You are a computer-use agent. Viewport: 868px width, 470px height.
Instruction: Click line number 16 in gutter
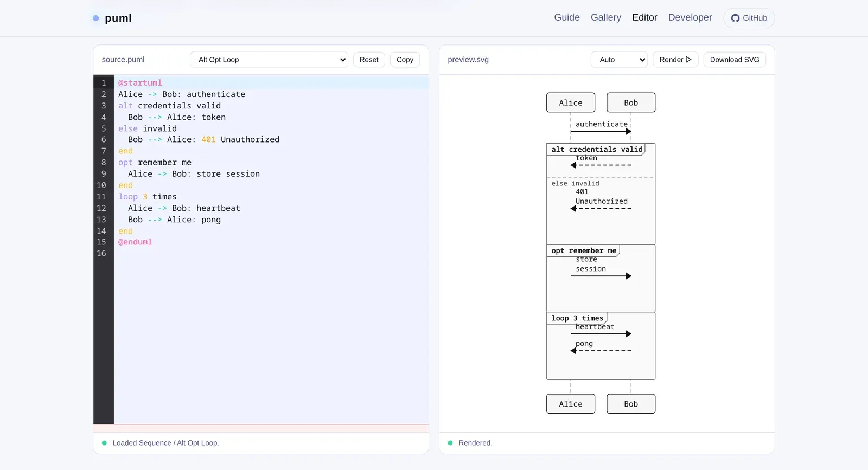101,254
